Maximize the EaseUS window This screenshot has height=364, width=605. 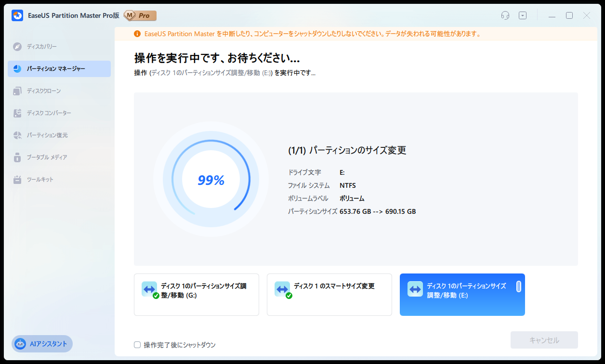(569, 15)
